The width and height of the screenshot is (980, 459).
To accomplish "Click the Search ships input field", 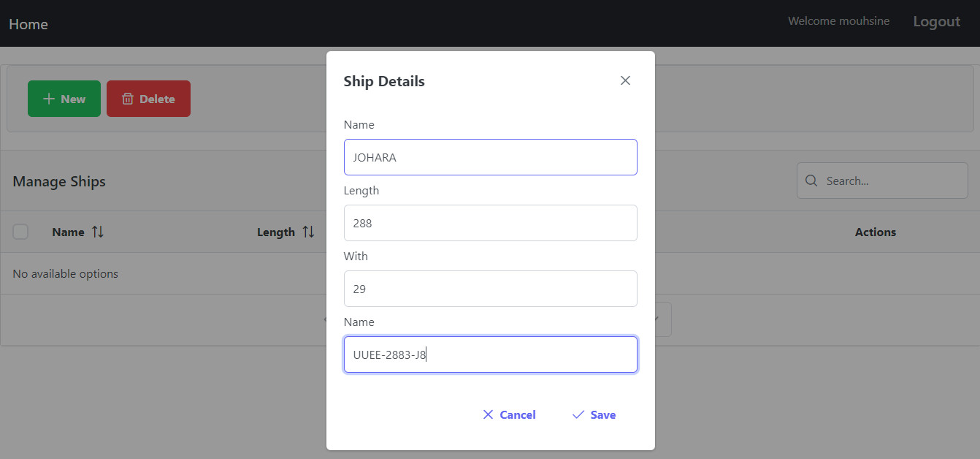I will pyautogui.click(x=882, y=181).
